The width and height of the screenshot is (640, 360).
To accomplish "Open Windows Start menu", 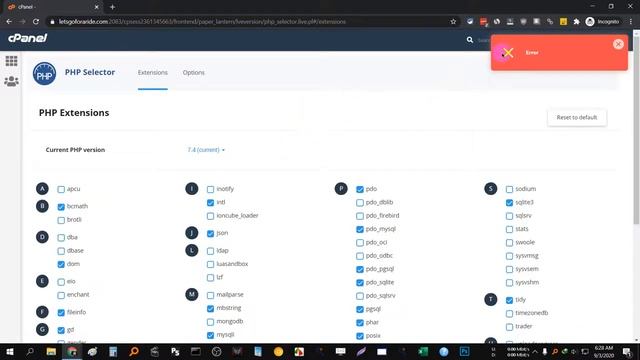I will [10, 351].
